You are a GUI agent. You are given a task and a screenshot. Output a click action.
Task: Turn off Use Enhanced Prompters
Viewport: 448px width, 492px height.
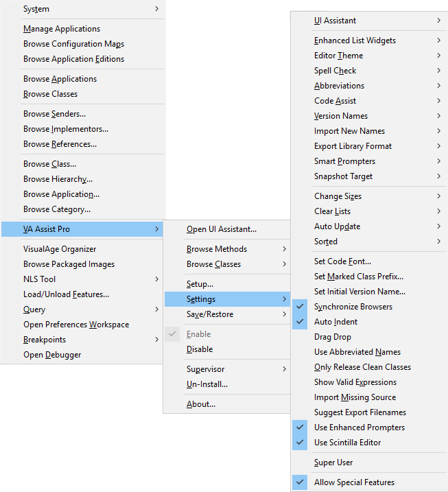(x=359, y=427)
